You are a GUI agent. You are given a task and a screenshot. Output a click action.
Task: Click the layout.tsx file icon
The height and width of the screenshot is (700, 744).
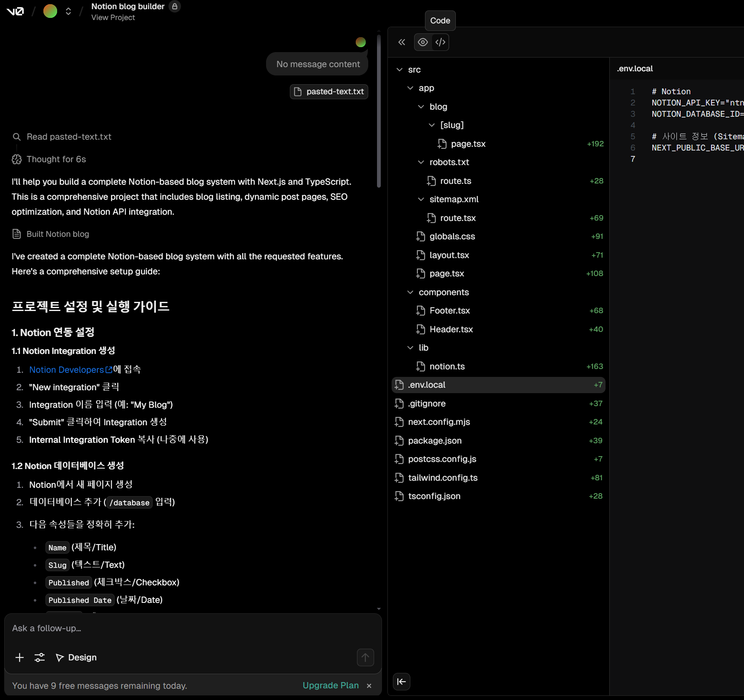click(x=420, y=255)
